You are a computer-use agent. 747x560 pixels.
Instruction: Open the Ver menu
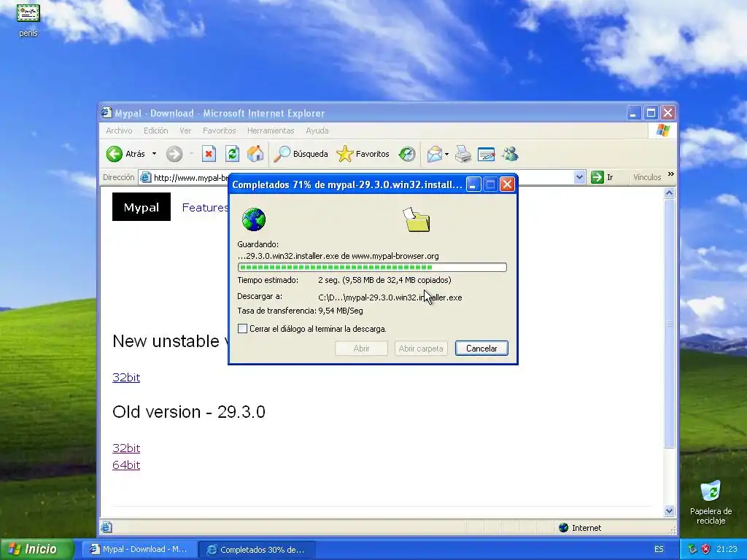tap(185, 131)
